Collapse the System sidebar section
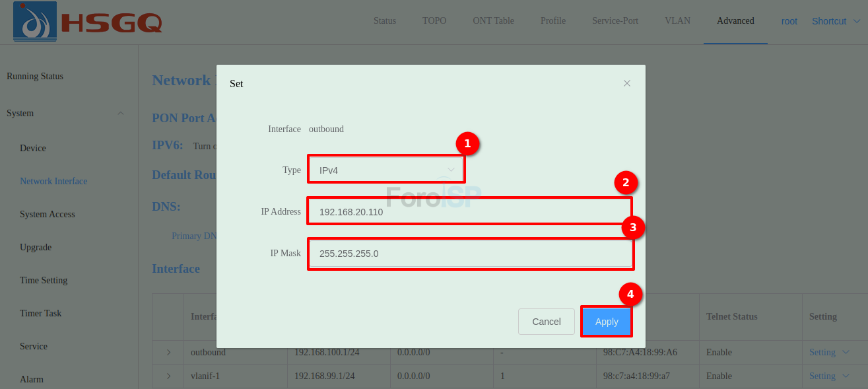868x389 pixels. point(120,114)
